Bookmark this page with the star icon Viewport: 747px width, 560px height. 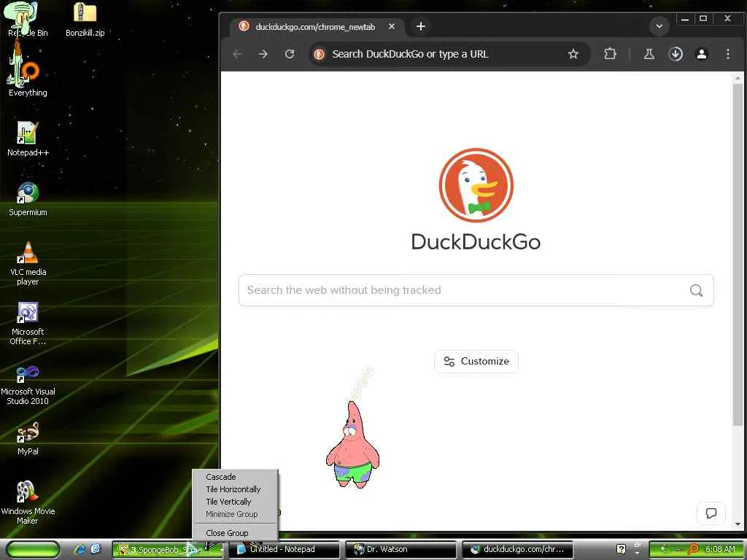coord(573,54)
